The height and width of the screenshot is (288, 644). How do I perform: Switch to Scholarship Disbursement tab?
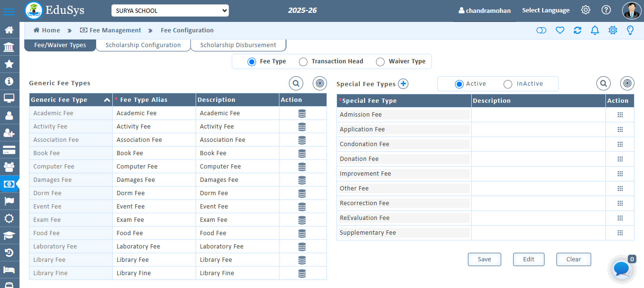[x=238, y=45]
